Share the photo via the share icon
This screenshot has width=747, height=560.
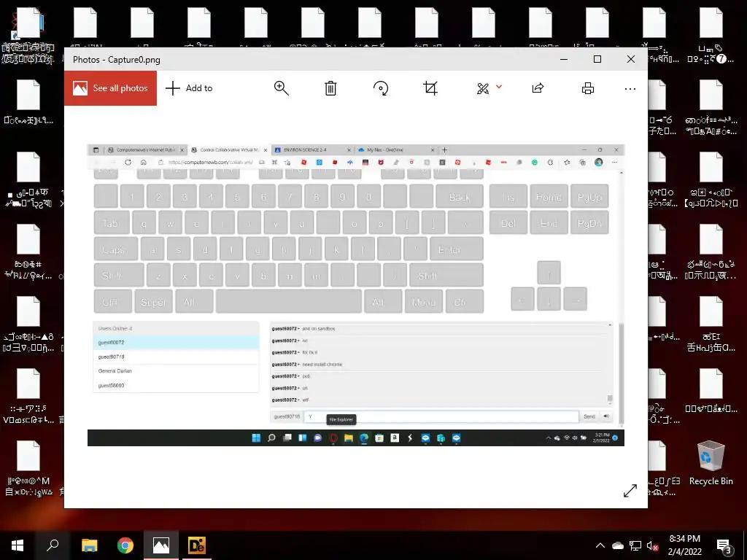point(538,88)
